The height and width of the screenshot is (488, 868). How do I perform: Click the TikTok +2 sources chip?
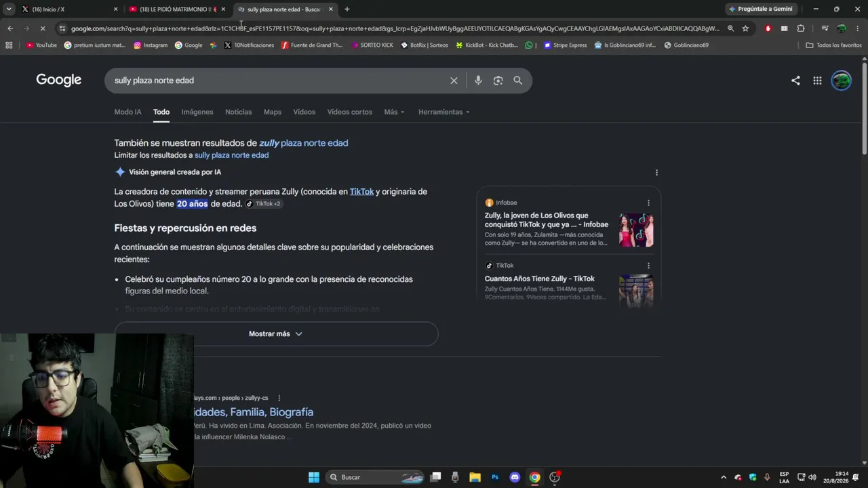(263, 203)
